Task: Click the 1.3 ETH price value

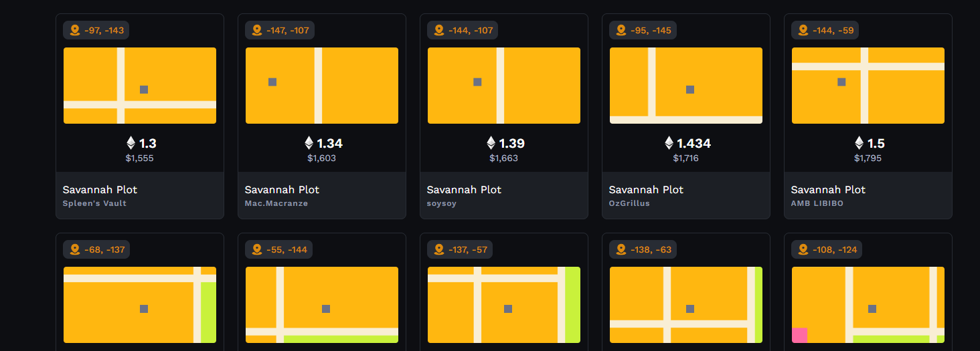Action: click(148, 143)
